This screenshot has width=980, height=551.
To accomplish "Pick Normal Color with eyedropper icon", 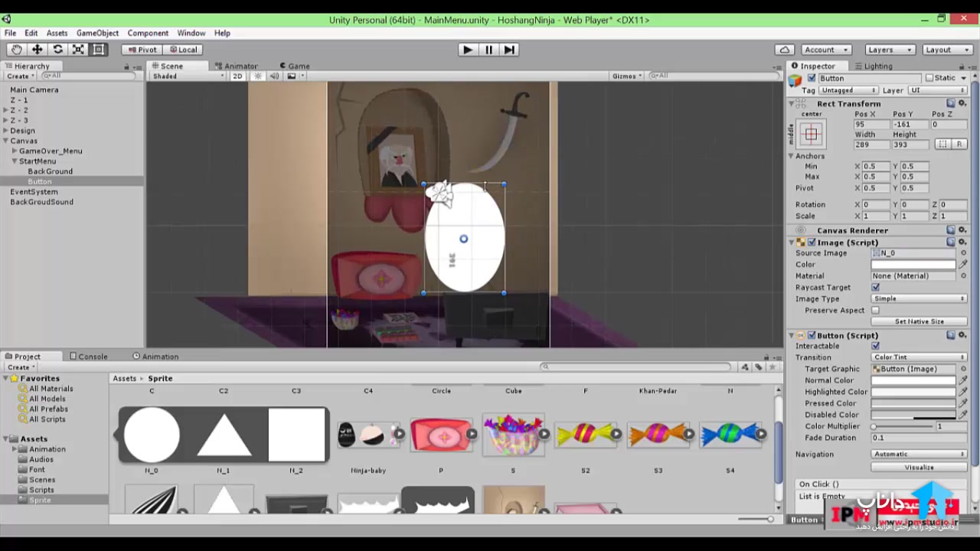I will point(963,380).
